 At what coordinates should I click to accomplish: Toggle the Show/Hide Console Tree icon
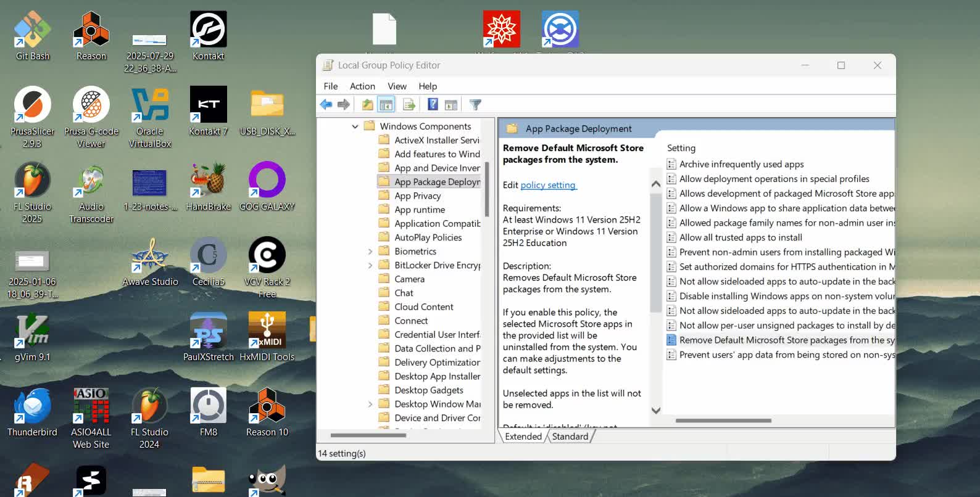click(386, 105)
